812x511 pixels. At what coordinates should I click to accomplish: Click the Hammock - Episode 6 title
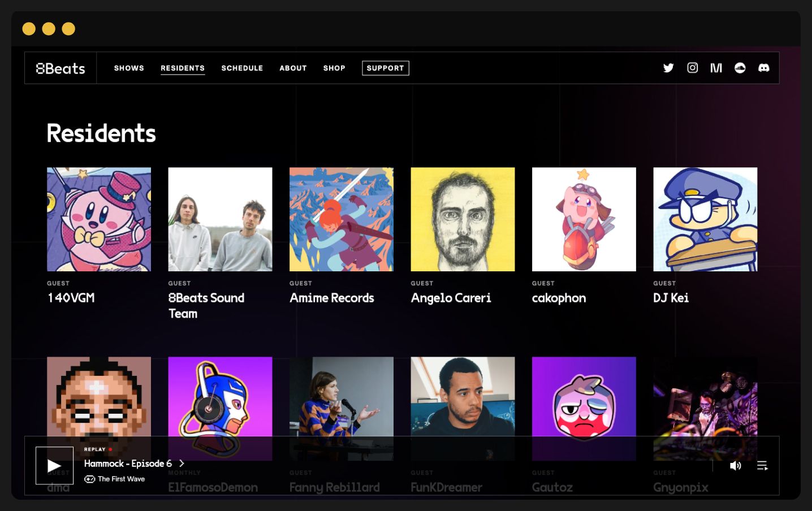128,464
